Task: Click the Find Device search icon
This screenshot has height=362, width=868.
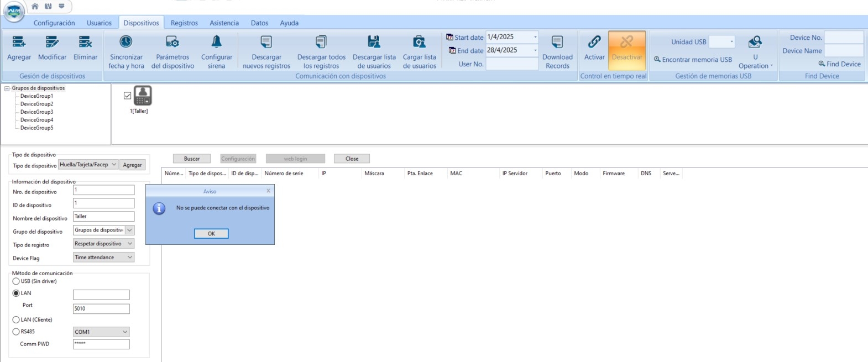Action: (822, 64)
